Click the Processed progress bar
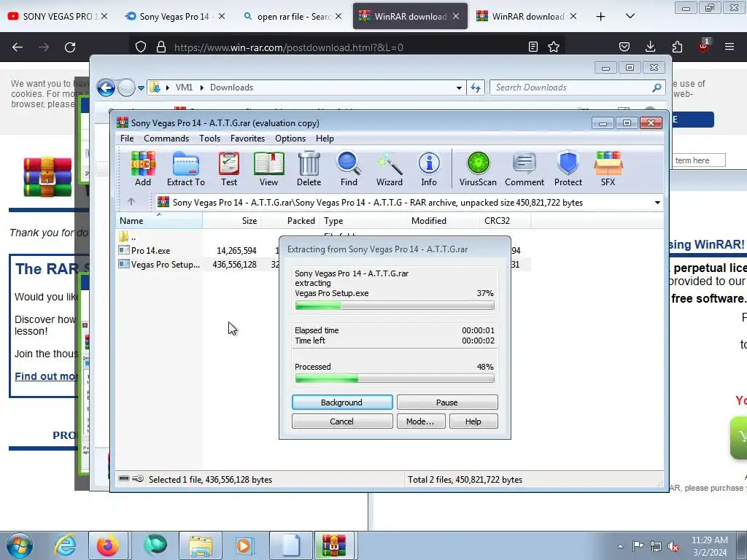 (x=395, y=378)
